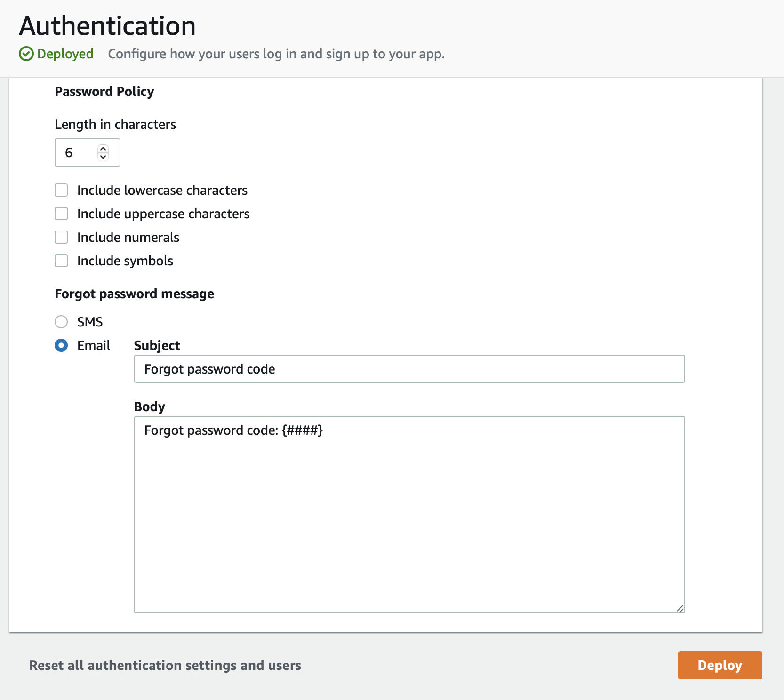Click the Body field label
The image size is (784, 700).
coord(150,406)
